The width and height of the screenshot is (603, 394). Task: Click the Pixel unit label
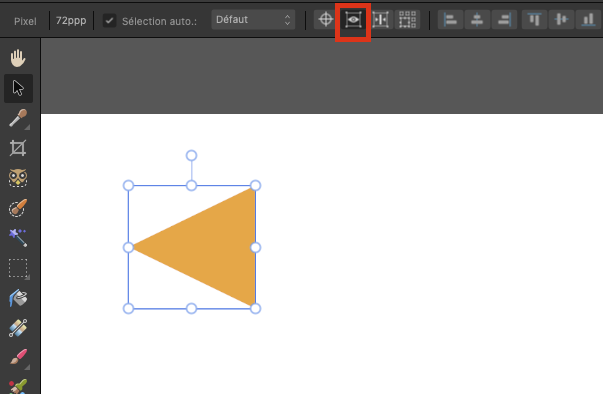click(25, 21)
